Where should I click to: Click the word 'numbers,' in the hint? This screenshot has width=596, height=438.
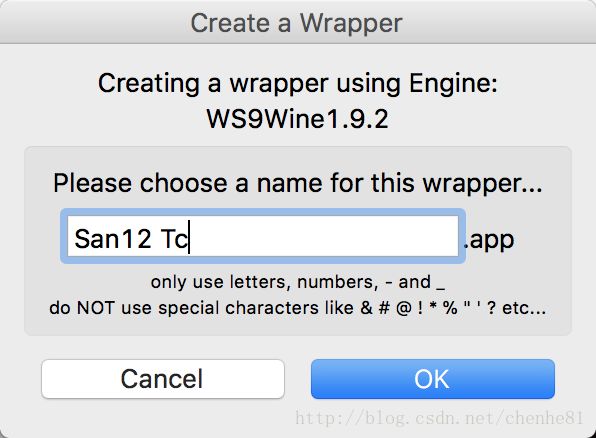click(338, 282)
